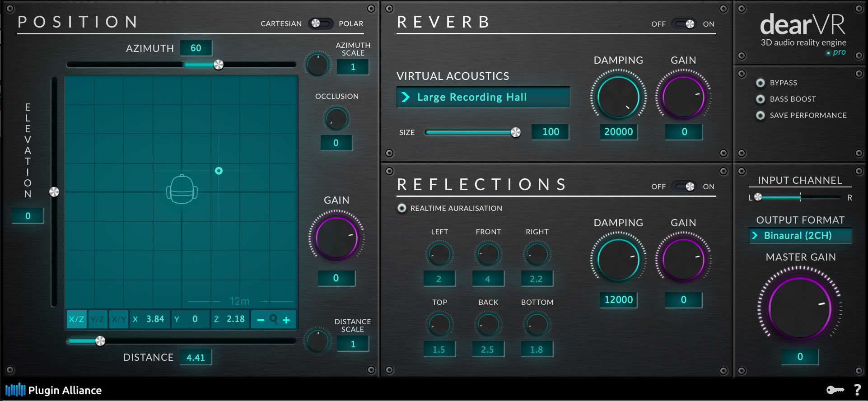
Task: Click the Bottom reflection value 1.8
Action: 537,350
